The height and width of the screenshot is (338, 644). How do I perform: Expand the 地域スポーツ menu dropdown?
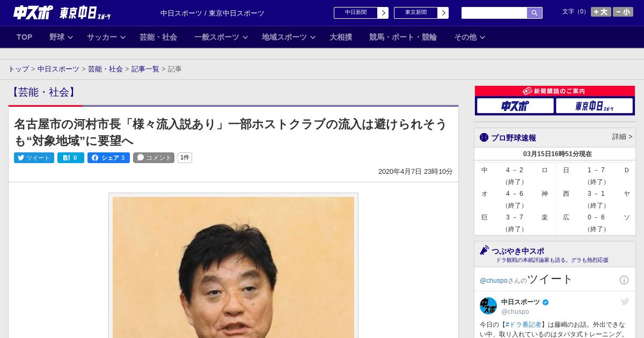(x=288, y=37)
